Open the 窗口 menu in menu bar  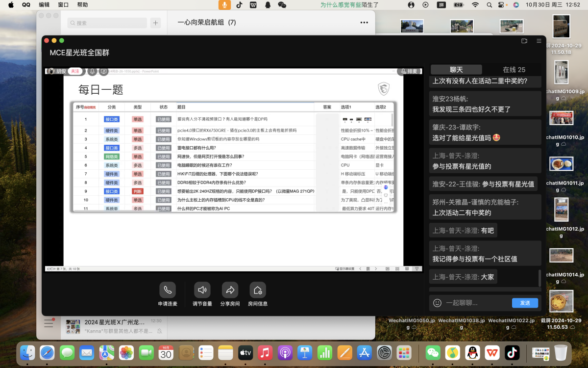click(x=63, y=4)
